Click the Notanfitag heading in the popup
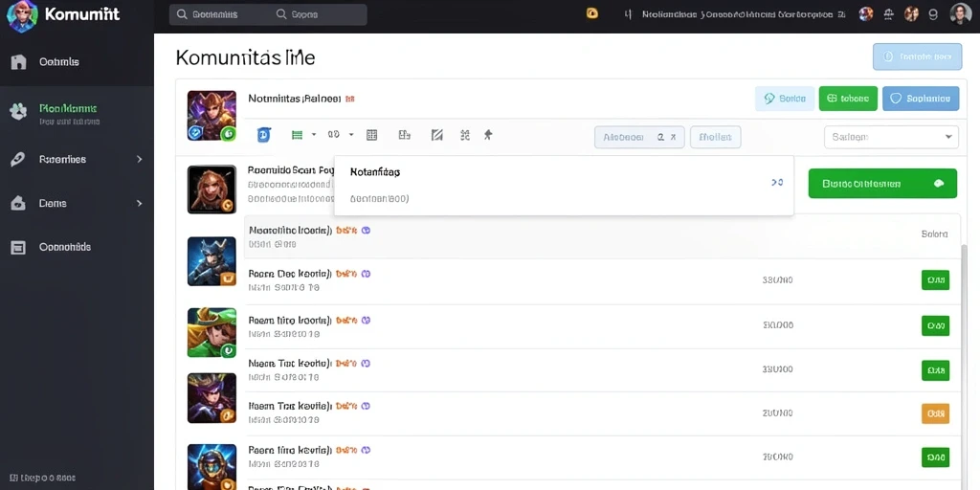 (375, 172)
